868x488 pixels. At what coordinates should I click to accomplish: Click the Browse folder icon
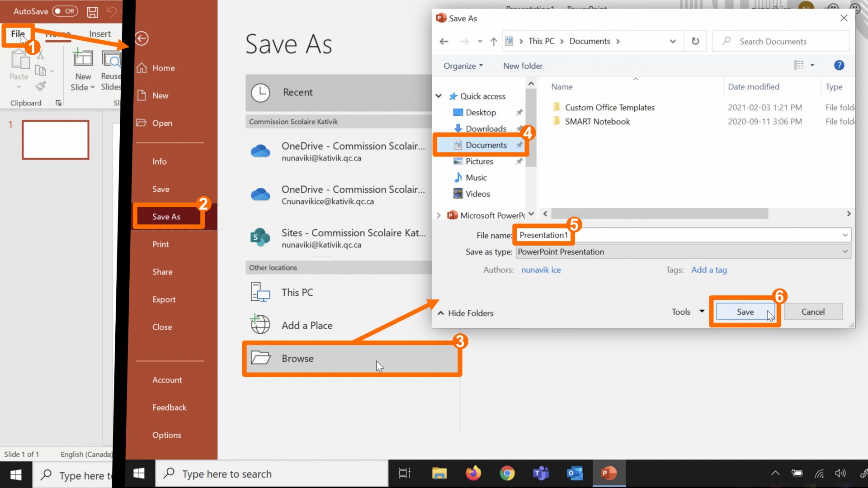tap(261, 358)
